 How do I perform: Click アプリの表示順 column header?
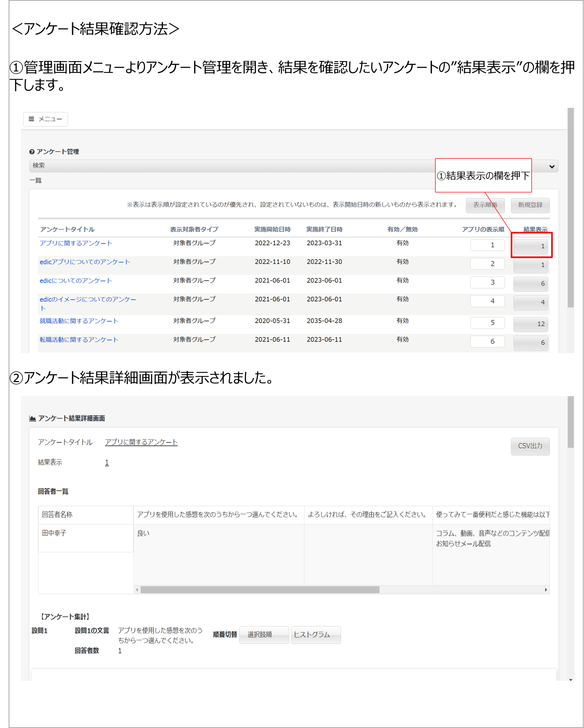pyautogui.click(x=483, y=229)
